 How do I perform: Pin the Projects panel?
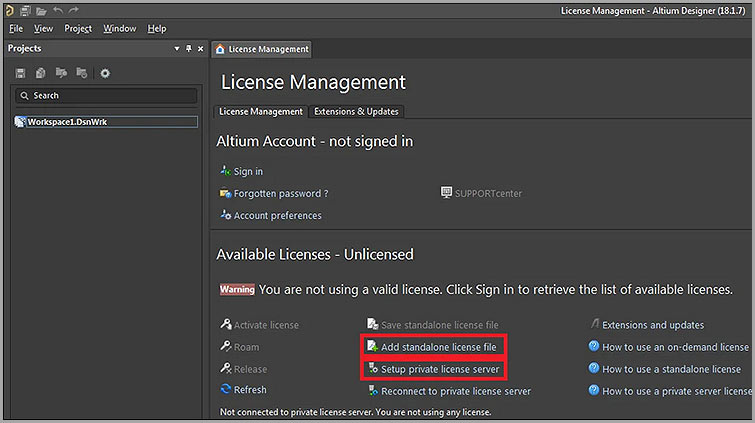pos(189,49)
